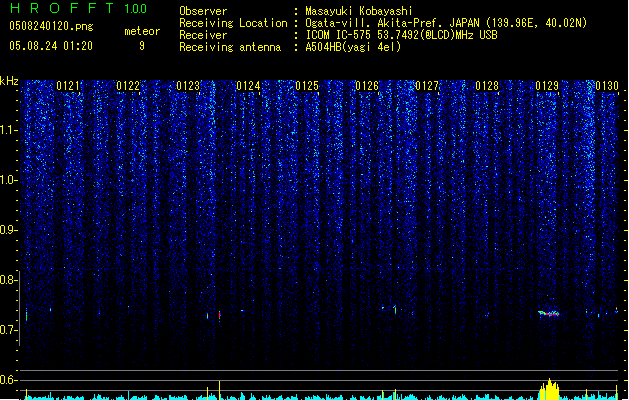Screen dimensions: 629x400
Task: Click the kHz axis unit label
Action: coord(9,81)
